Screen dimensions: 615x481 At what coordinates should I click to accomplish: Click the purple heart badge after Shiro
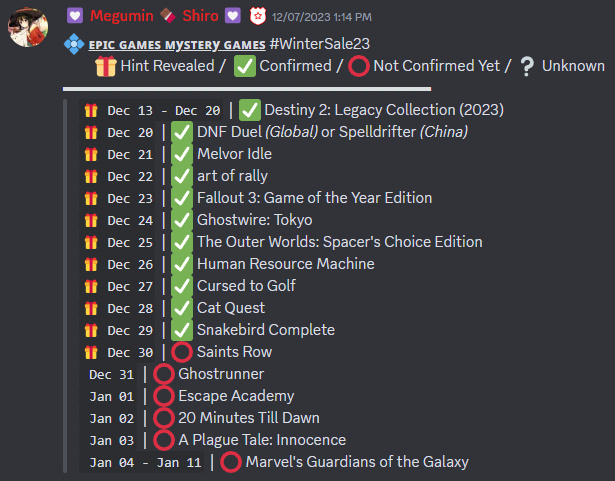233,16
